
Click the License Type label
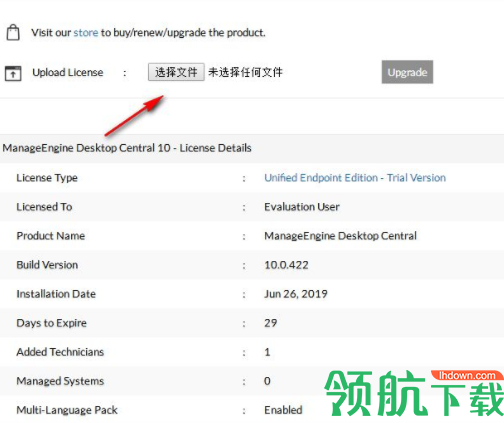47,178
